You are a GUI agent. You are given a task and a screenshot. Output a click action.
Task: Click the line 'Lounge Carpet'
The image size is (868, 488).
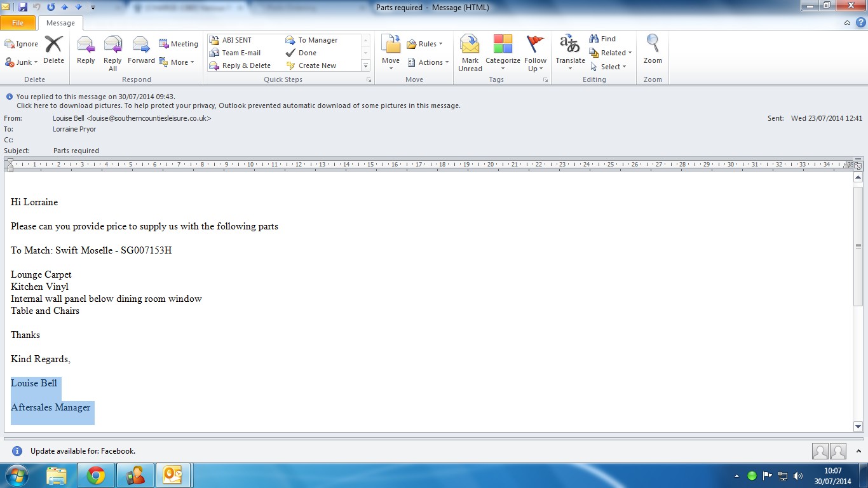(41, 274)
